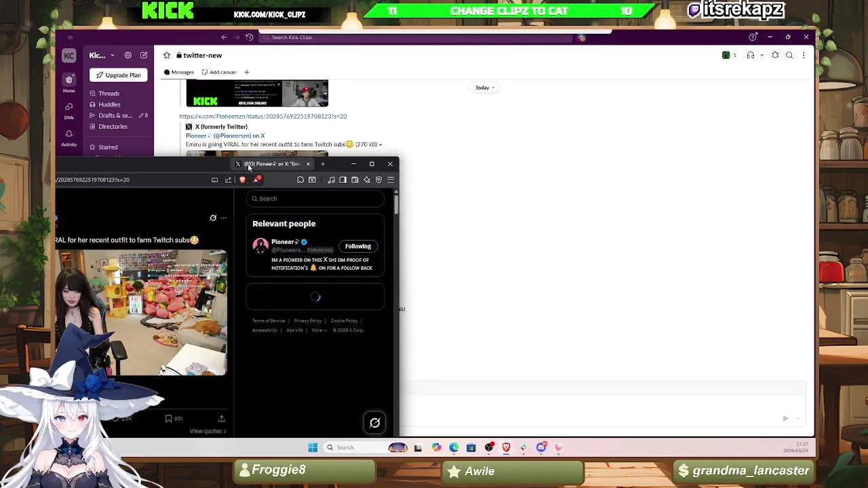Open Slack help icon

pos(753,37)
